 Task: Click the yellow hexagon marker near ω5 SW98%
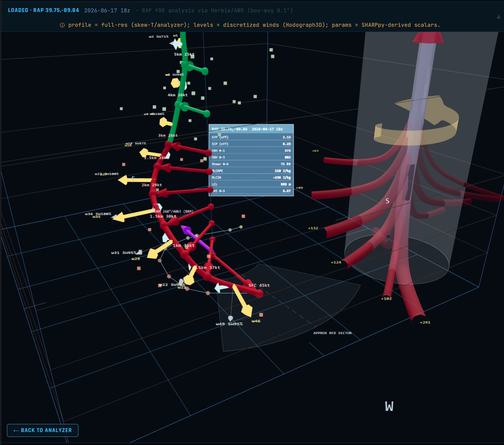(x=176, y=83)
